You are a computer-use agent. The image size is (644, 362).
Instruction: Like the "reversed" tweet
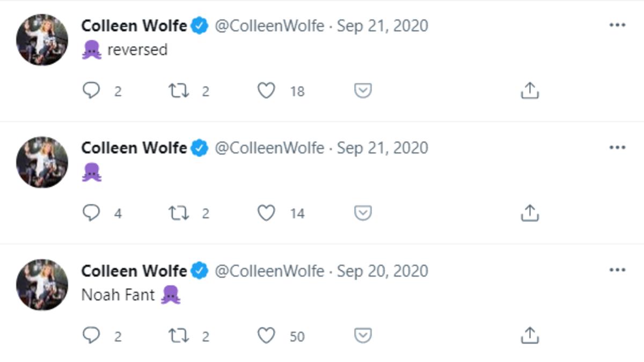266,91
